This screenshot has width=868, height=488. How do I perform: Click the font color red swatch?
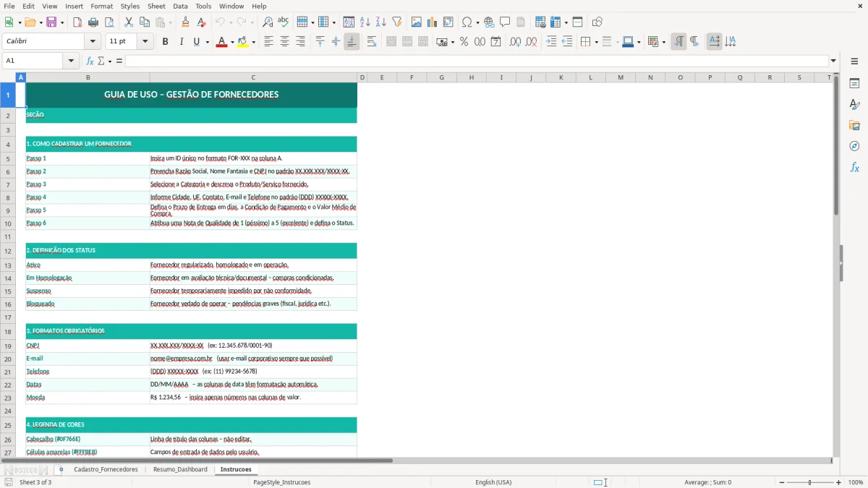point(221,42)
